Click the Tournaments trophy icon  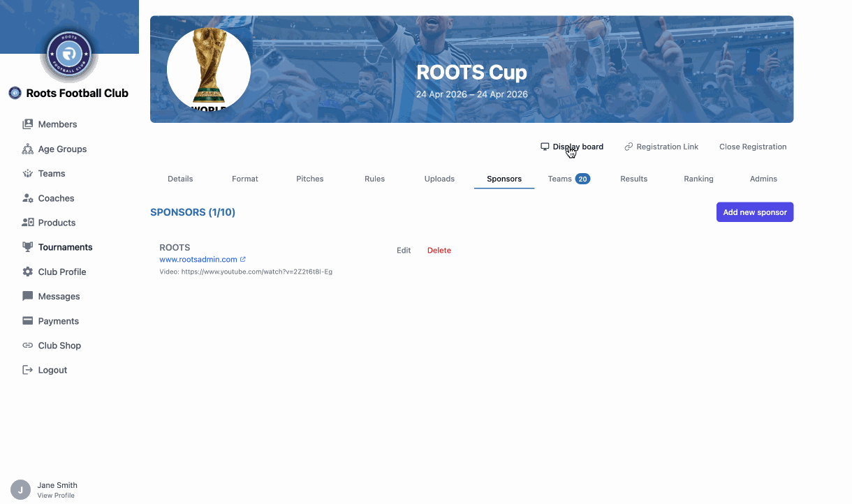(28, 247)
